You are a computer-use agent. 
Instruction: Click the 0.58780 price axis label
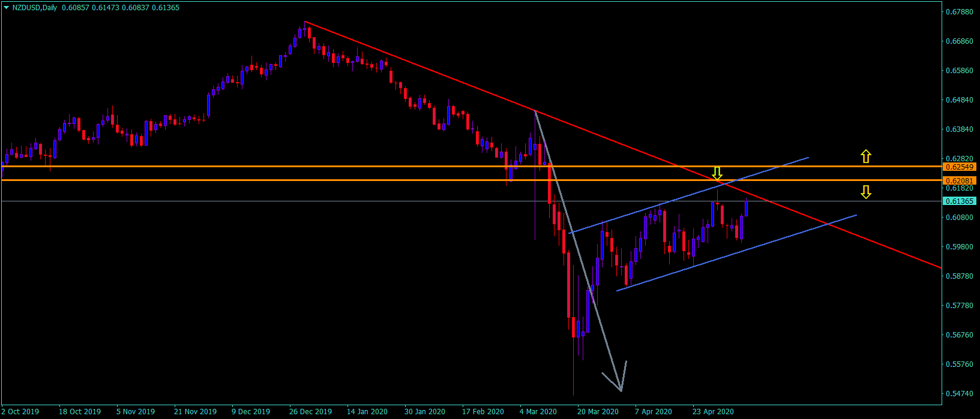pyautogui.click(x=958, y=276)
